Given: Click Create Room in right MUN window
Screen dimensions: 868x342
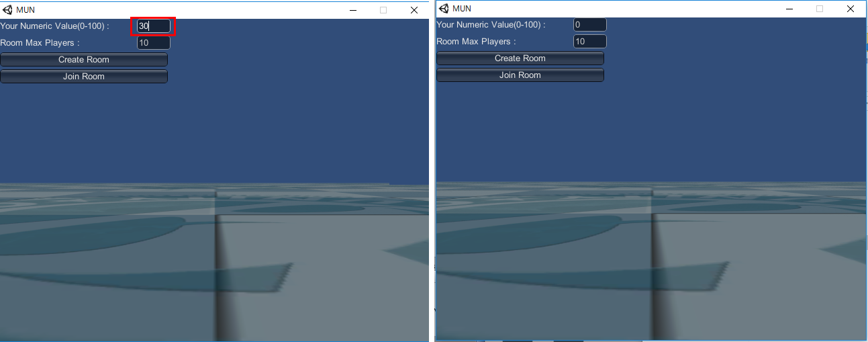Looking at the screenshot, I should 520,58.
